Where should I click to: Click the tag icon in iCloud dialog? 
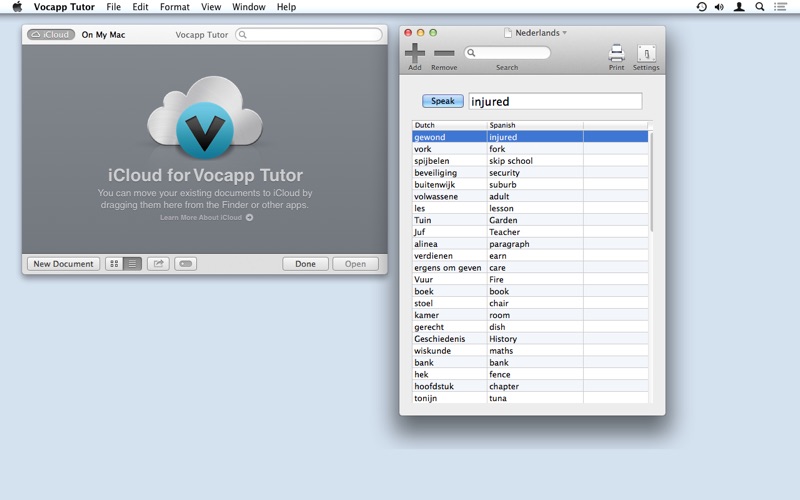185,264
